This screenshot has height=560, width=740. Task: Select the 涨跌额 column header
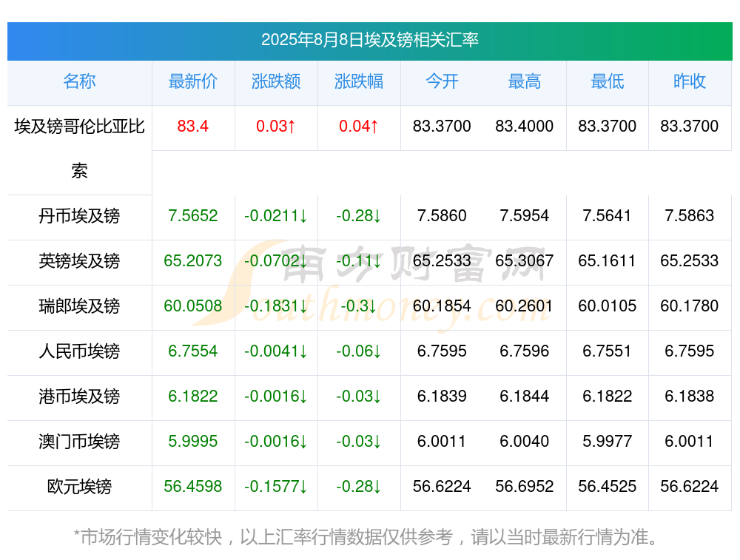click(x=275, y=81)
